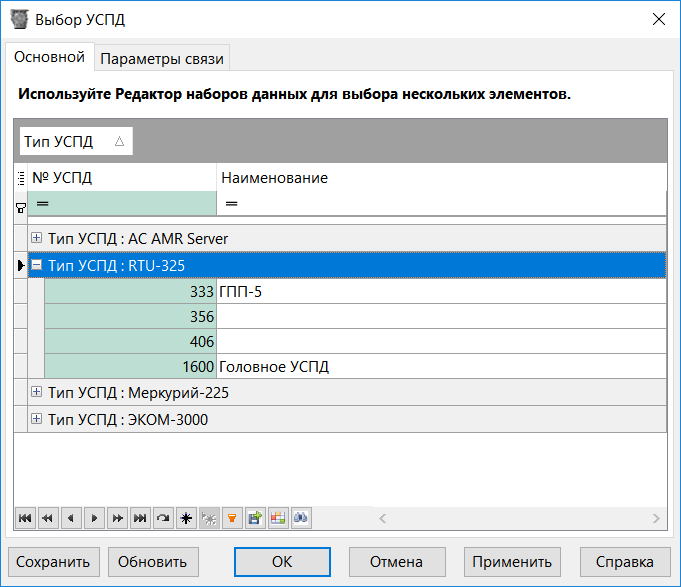Switch to Параметры связи tab
The height and width of the screenshot is (587, 681).
tap(163, 59)
